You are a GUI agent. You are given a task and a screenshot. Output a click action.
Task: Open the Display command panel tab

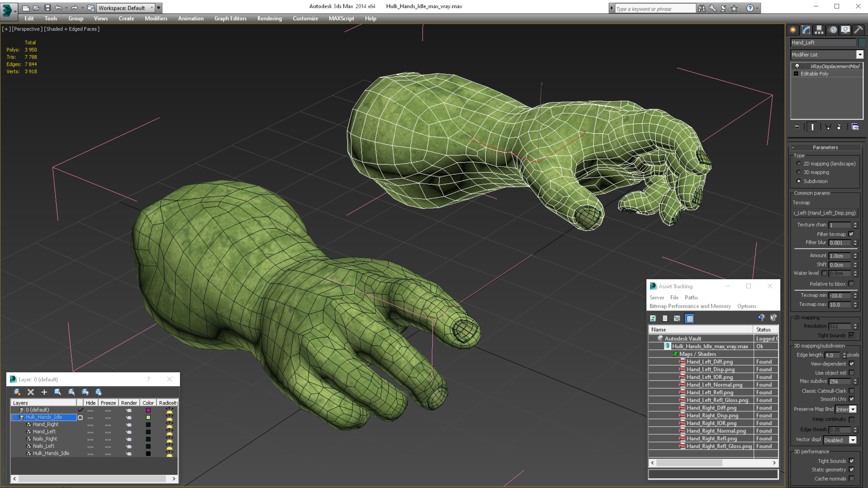tap(845, 30)
